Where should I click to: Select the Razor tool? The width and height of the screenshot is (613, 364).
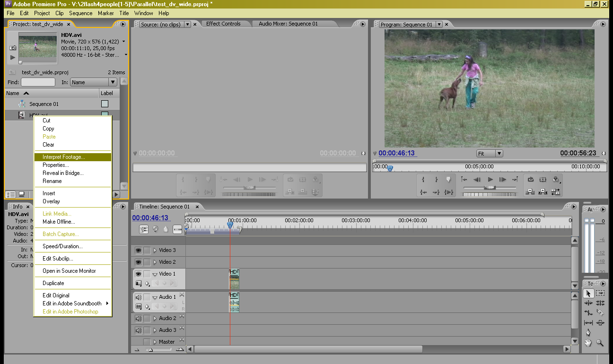(x=600, y=312)
